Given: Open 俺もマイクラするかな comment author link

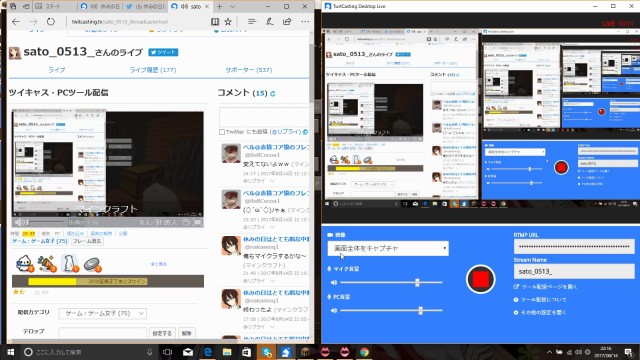Looking at the screenshot, I should pos(276,239).
